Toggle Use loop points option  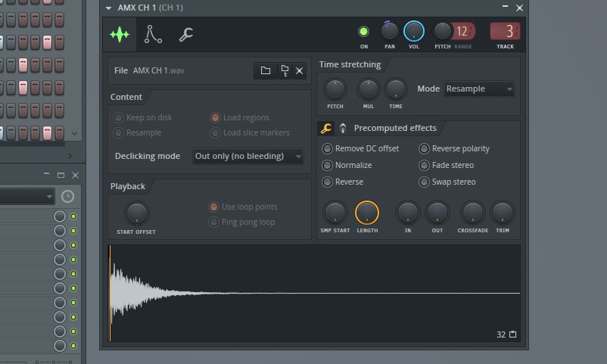tap(213, 207)
